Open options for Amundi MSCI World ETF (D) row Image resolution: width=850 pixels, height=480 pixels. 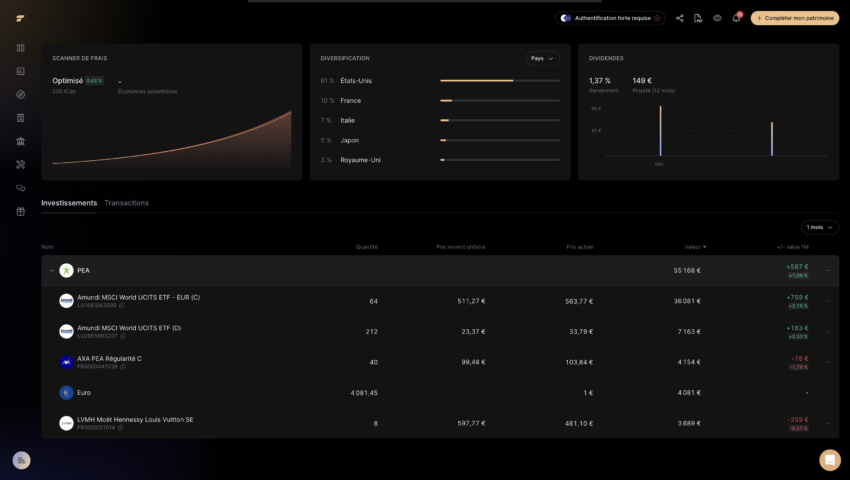point(827,331)
